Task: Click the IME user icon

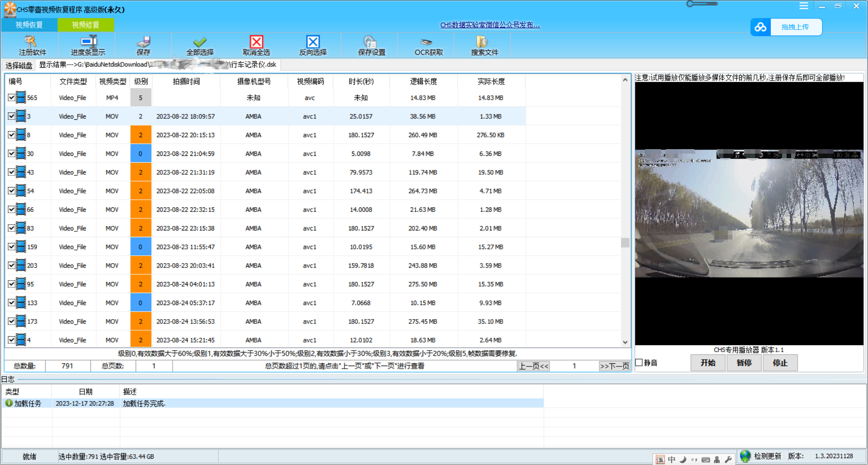Action: [717, 460]
